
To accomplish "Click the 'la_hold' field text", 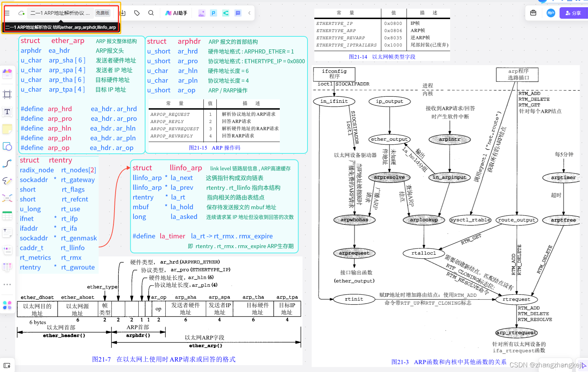I will point(182,207).
